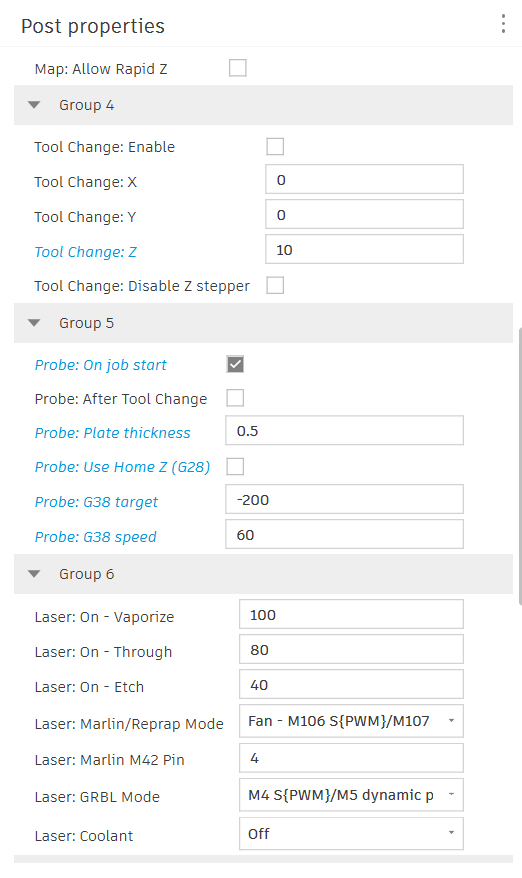Click the Tool Change: Z value field

[x=365, y=249]
